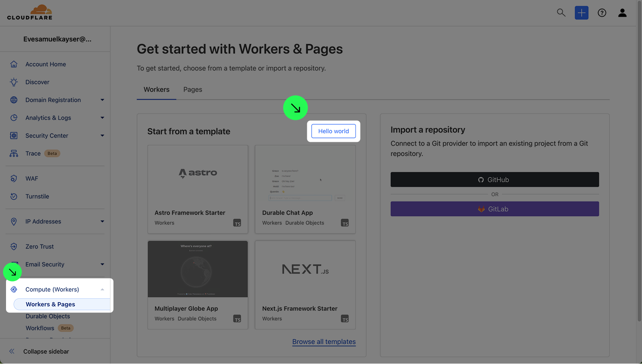This screenshot has height=364, width=642.
Task: Select Next.js Framework Starter thumbnail
Action: [x=305, y=269]
